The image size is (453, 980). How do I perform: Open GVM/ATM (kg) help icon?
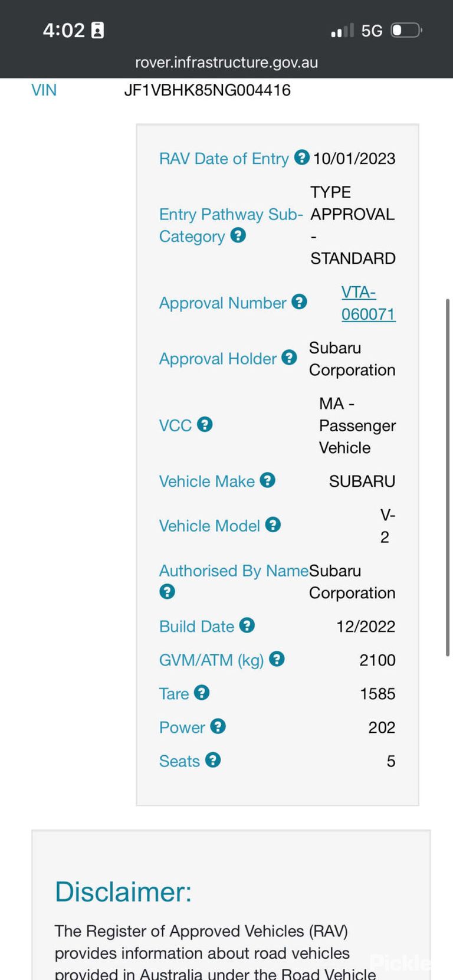277,659
